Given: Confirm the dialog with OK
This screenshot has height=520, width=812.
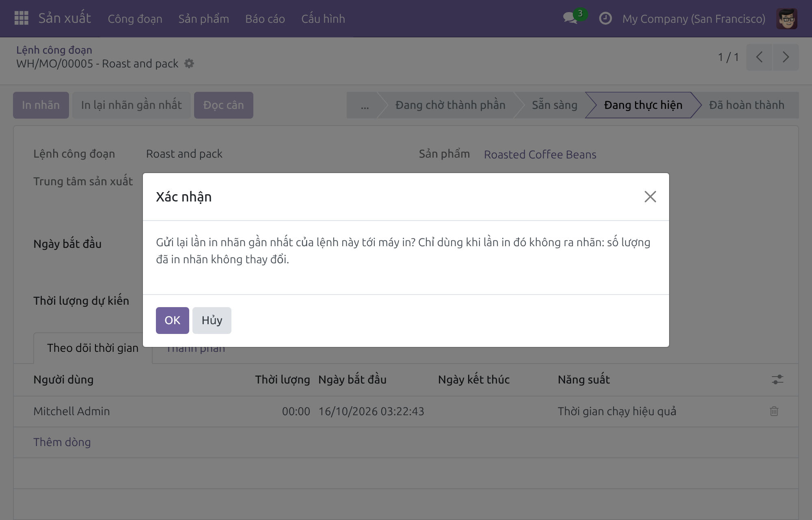Looking at the screenshot, I should pos(172,320).
